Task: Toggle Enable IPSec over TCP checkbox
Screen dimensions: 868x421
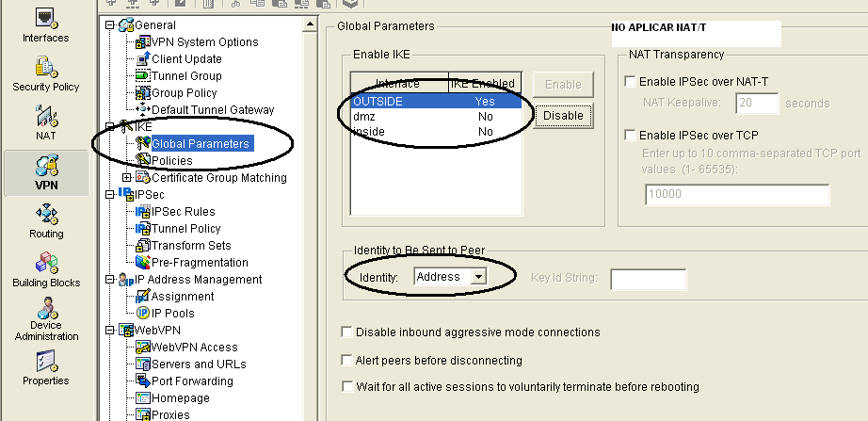Action: click(630, 136)
